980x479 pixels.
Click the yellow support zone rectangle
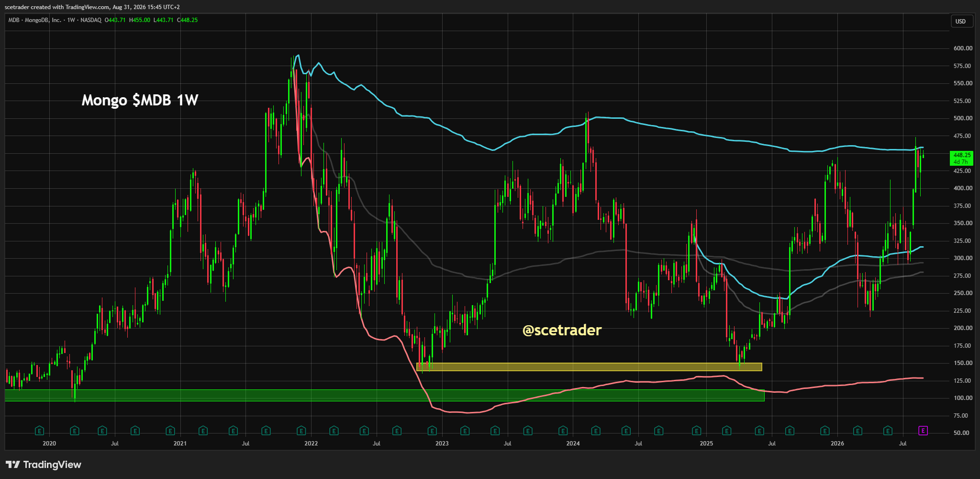click(x=589, y=367)
